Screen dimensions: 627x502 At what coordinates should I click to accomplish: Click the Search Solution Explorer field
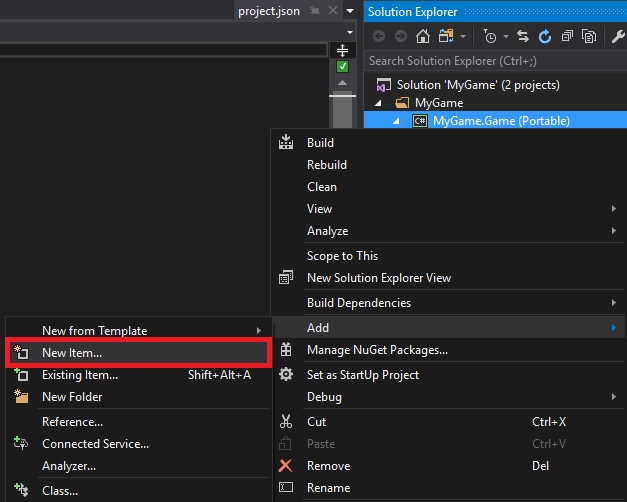(495, 61)
